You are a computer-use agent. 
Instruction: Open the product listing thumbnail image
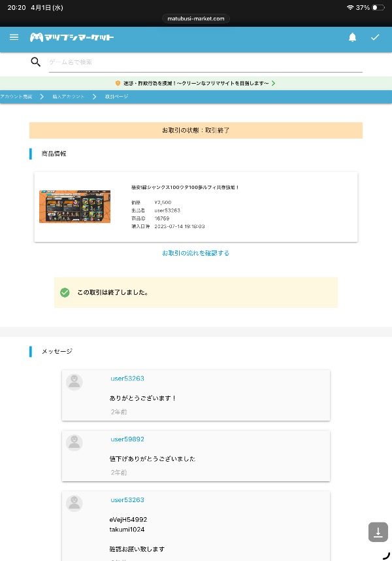[x=74, y=207]
